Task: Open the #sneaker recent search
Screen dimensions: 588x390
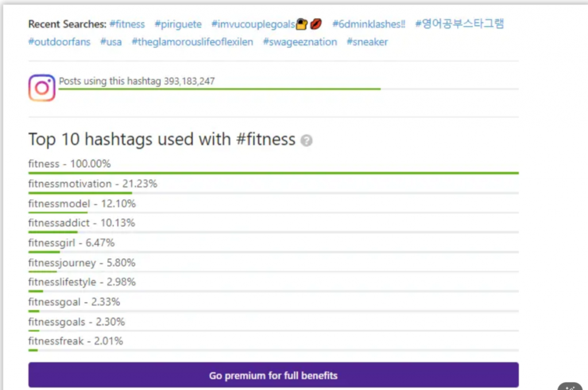Action: click(367, 42)
